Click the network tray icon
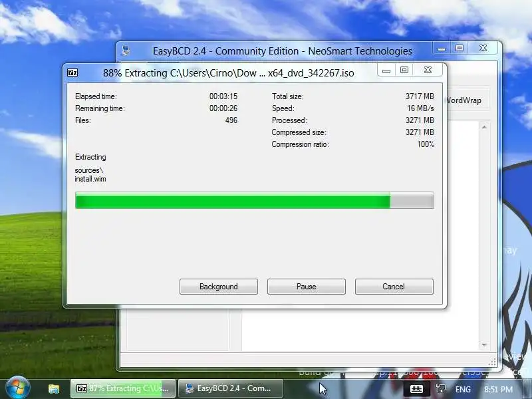 point(441,389)
